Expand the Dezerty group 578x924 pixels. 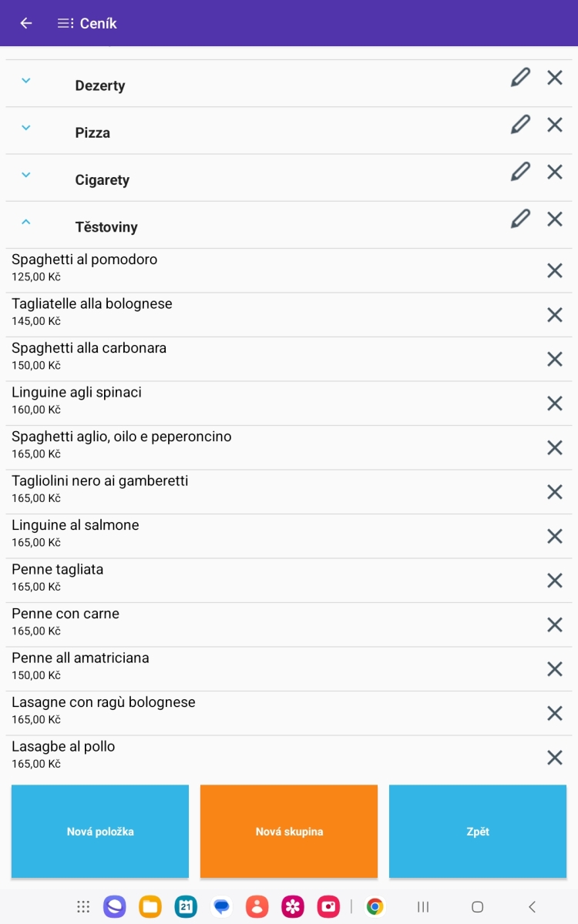25,80
